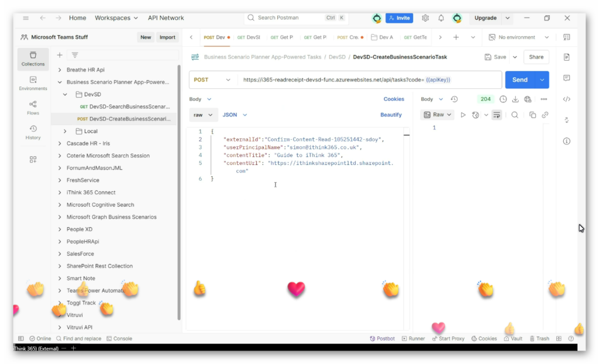Toggle the sidebar from the status bar
The width and height of the screenshot is (599, 364).
(x=21, y=338)
